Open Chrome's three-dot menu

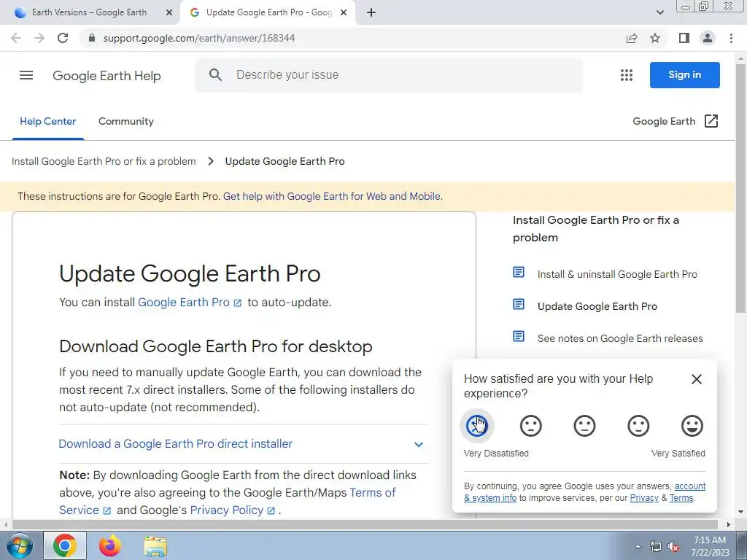click(x=731, y=38)
